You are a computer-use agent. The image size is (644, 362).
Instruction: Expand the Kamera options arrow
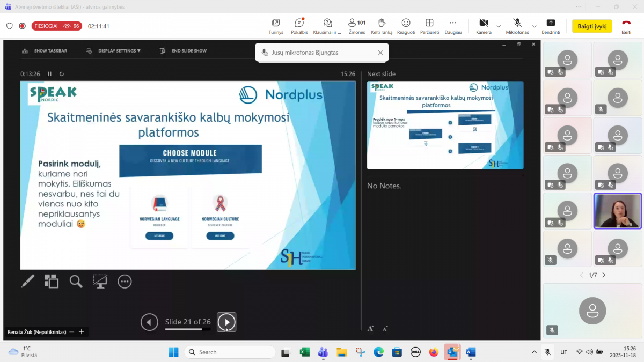coord(499,26)
